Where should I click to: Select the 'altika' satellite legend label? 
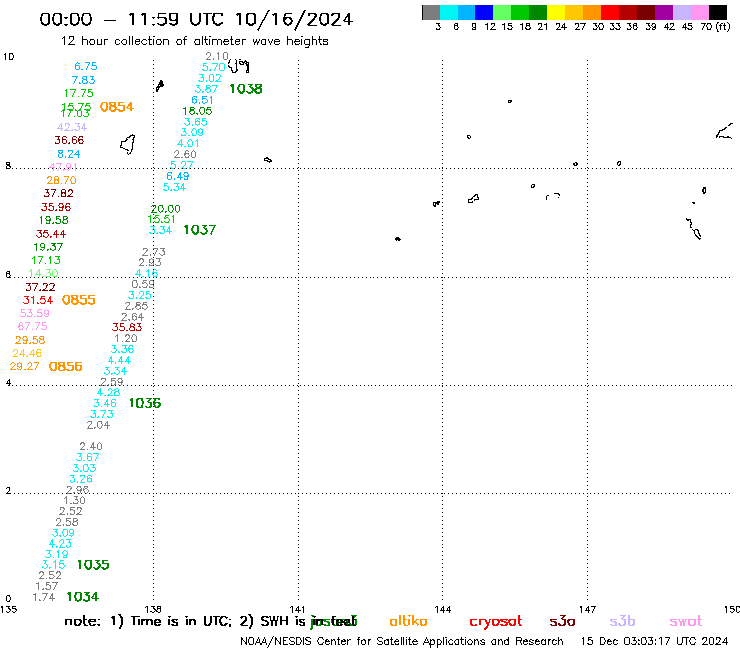tap(408, 621)
